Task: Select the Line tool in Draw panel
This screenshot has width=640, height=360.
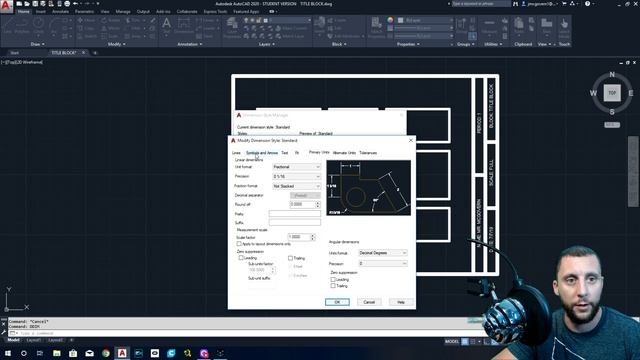Action: click(7, 25)
